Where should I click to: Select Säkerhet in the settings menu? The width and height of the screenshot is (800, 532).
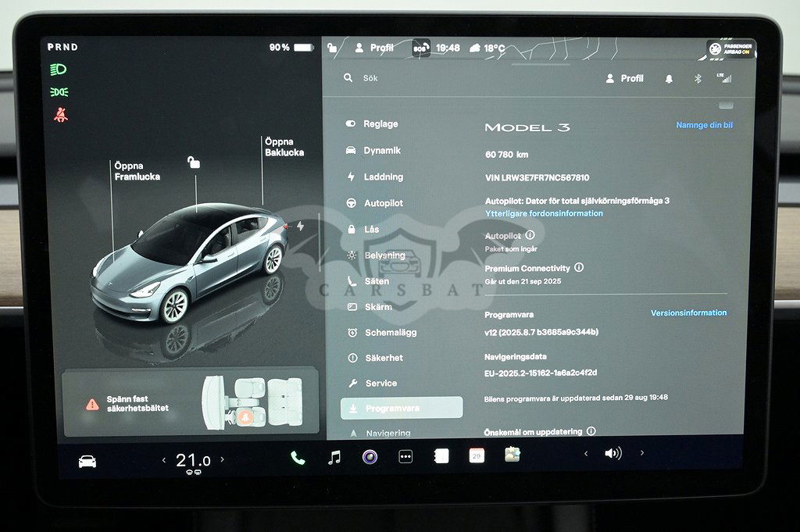pos(384,358)
